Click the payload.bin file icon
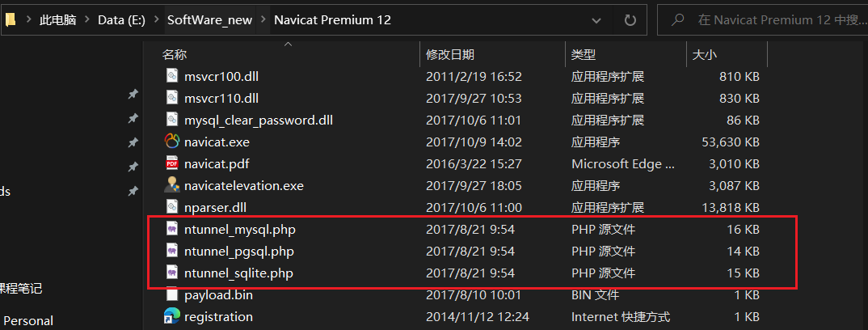Screen dimensions: 868x330 [171, 294]
